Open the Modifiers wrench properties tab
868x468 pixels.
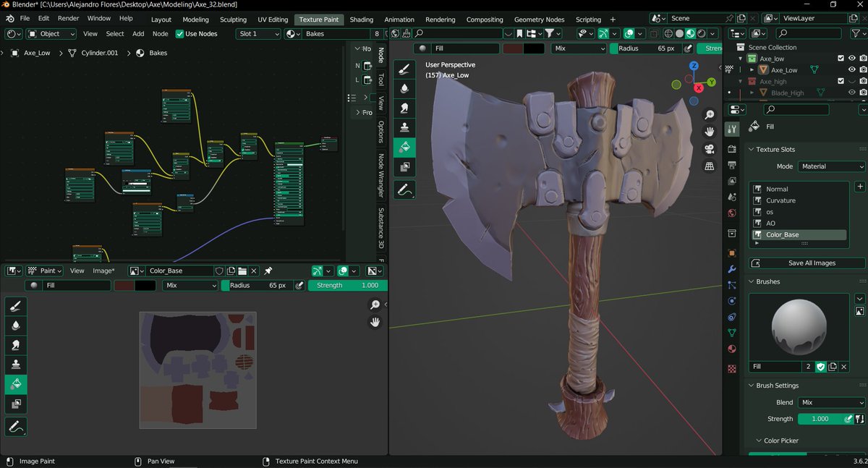click(x=732, y=269)
